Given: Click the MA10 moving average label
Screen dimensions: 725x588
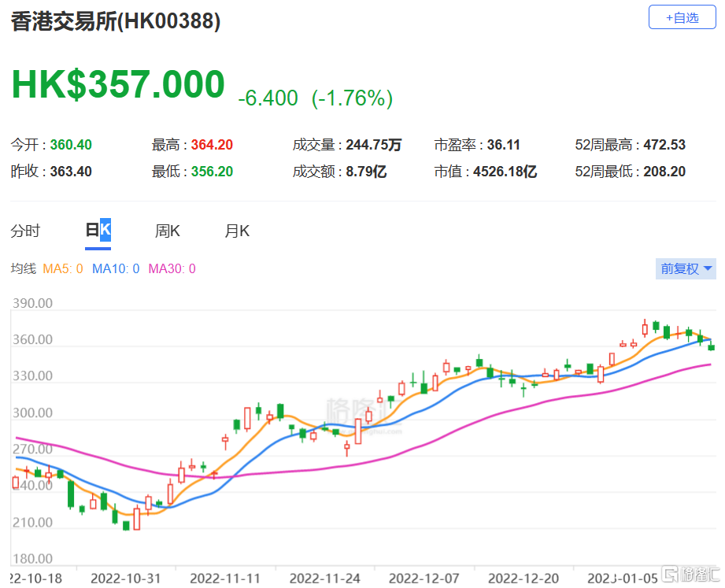Looking at the screenshot, I should pyautogui.click(x=116, y=268).
